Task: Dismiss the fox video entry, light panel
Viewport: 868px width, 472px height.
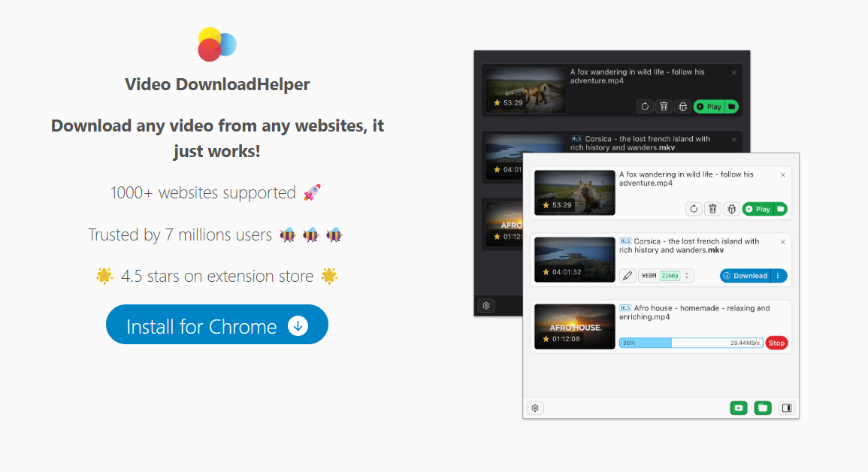Action: [783, 175]
